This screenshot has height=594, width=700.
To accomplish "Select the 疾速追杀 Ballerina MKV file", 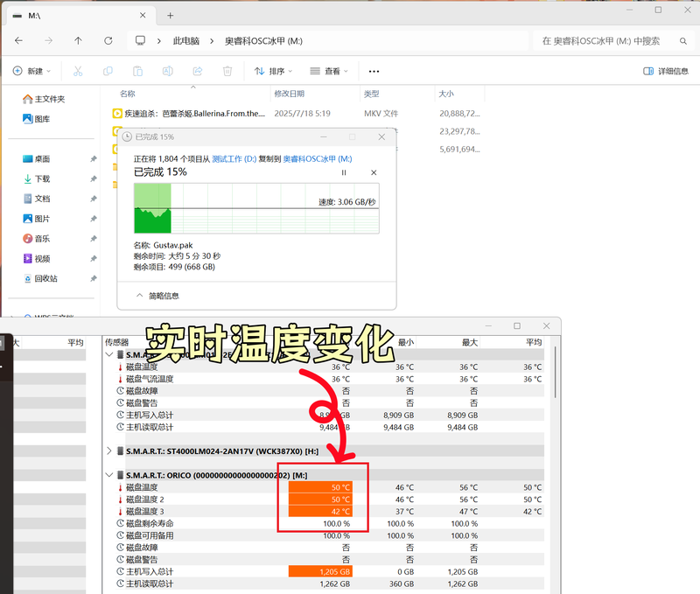I will coord(296,114).
